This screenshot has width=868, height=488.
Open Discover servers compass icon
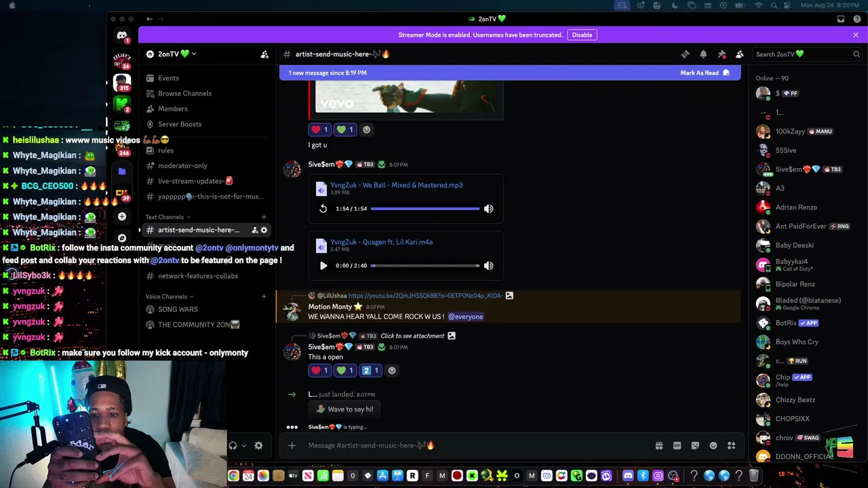click(122, 238)
